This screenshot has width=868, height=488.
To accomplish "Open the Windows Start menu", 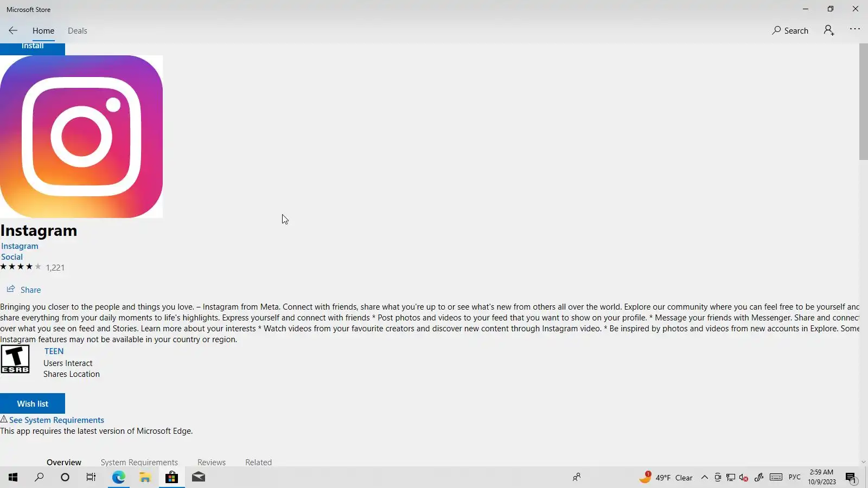I will [13, 477].
